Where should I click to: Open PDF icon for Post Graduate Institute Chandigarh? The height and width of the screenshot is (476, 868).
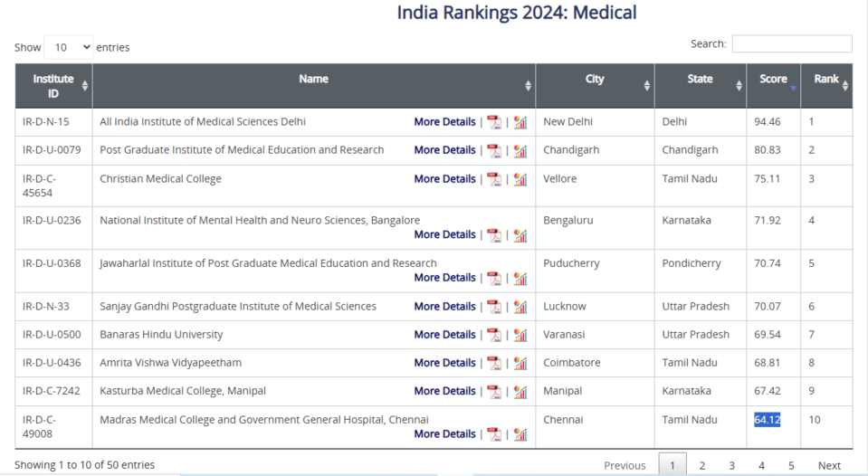pyautogui.click(x=494, y=150)
